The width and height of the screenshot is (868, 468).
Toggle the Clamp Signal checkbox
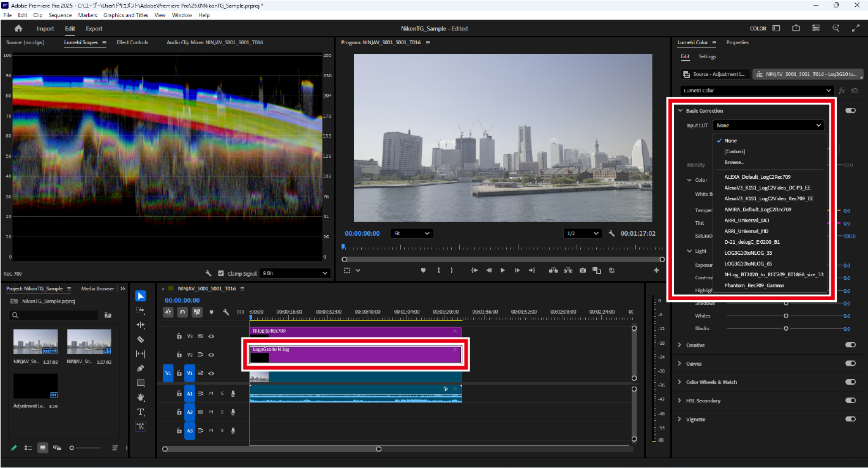coord(221,273)
